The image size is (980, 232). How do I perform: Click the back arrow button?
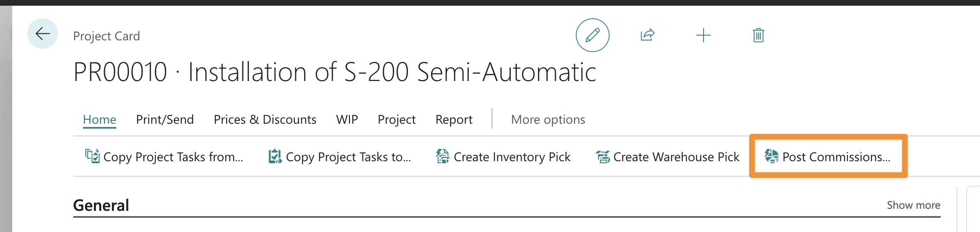click(42, 34)
